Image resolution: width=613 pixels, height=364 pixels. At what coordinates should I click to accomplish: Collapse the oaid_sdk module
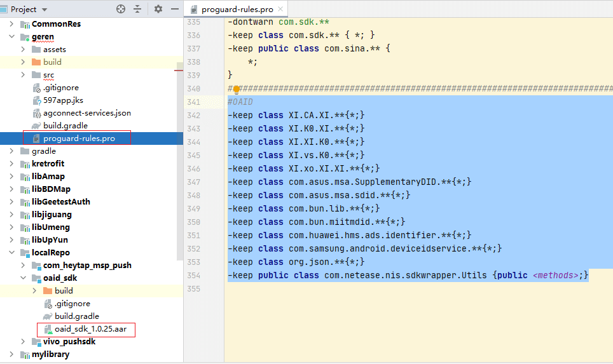point(23,278)
